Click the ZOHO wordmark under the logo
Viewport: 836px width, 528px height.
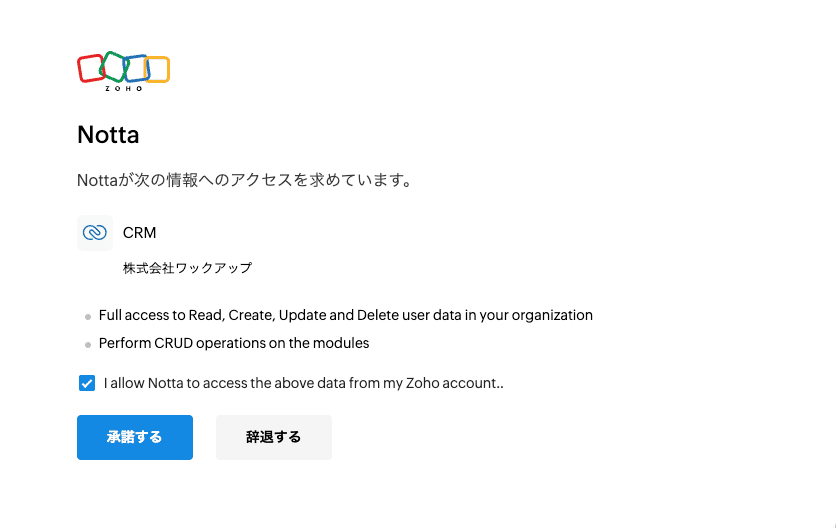coord(124,89)
